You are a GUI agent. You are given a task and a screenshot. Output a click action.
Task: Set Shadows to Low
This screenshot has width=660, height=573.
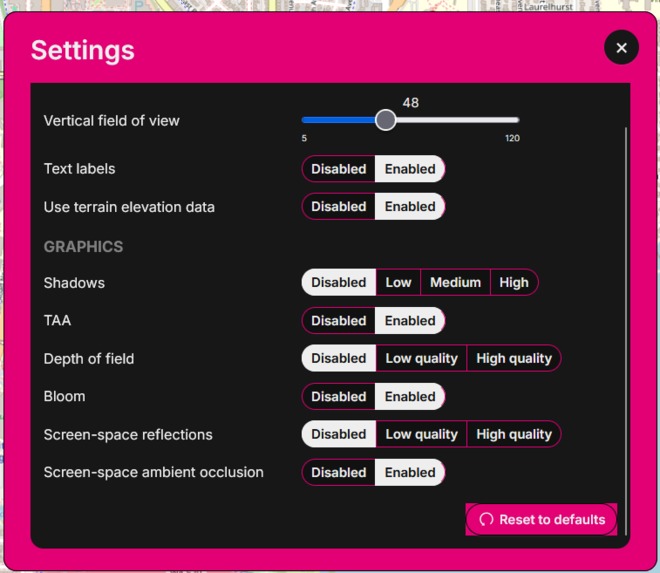click(398, 282)
